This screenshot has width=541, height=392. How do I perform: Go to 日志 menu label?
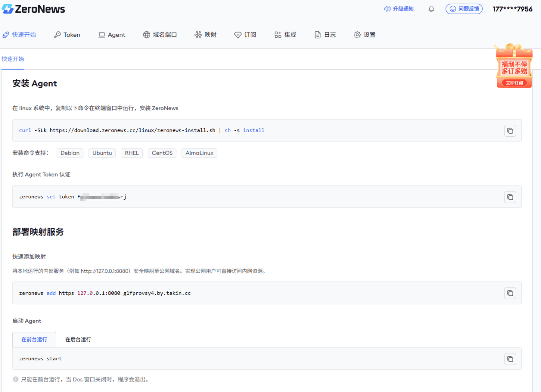[330, 35]
